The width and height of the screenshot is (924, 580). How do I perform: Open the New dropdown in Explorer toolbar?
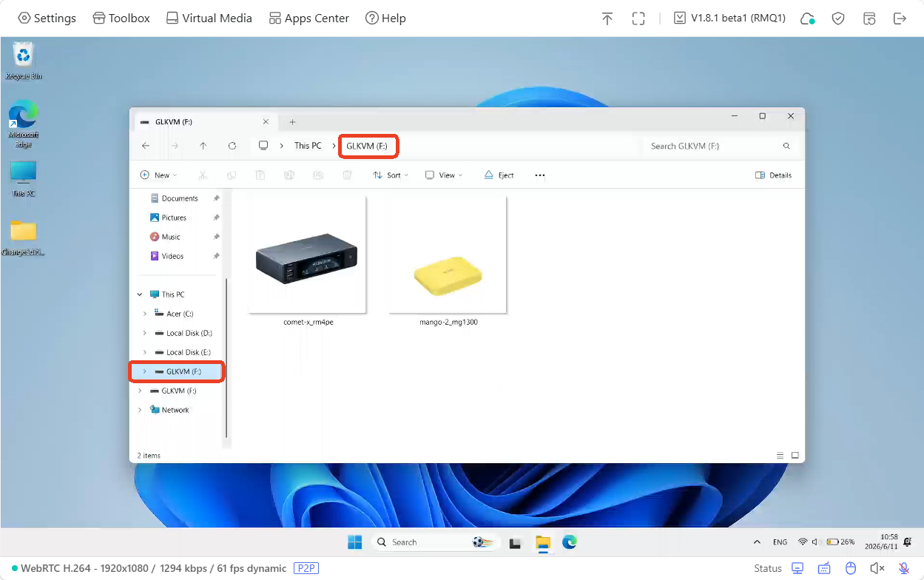pos(159,175)
